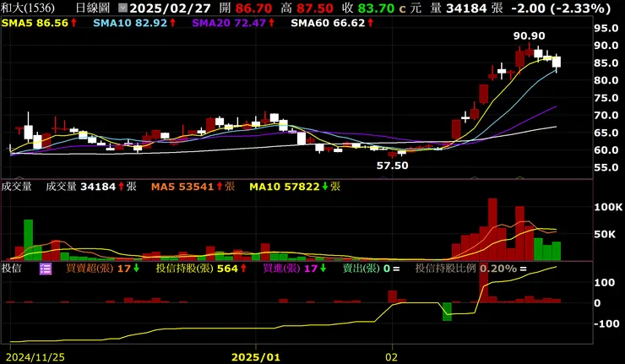Click the closing price 83.70
This screenshot has height=364, width=625.
pos(377,8)
